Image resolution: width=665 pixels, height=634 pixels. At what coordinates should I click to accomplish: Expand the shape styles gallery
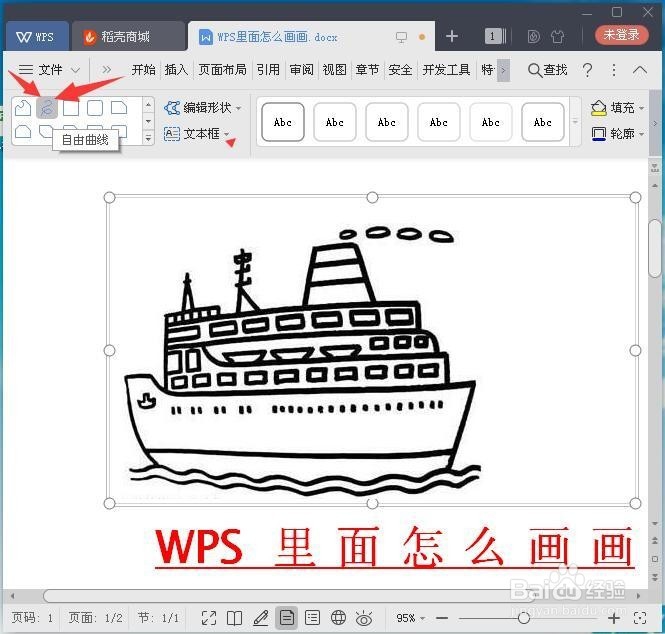575,122
